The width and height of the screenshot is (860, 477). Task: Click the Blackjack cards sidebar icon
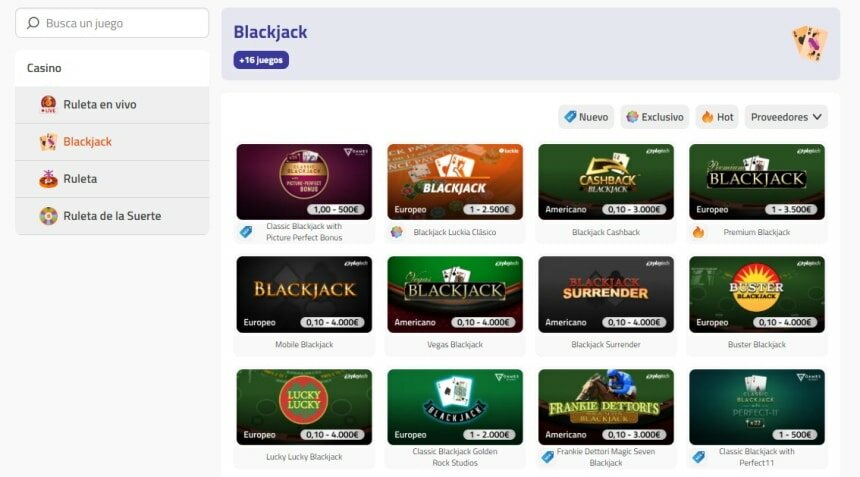coord(48,142)
